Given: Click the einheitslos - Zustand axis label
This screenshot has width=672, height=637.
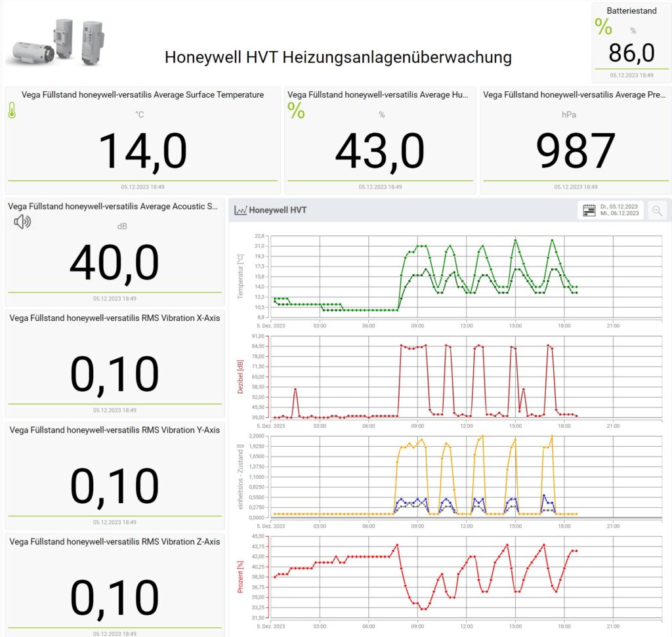Looking at the screenshot, I should pos(240,477).
